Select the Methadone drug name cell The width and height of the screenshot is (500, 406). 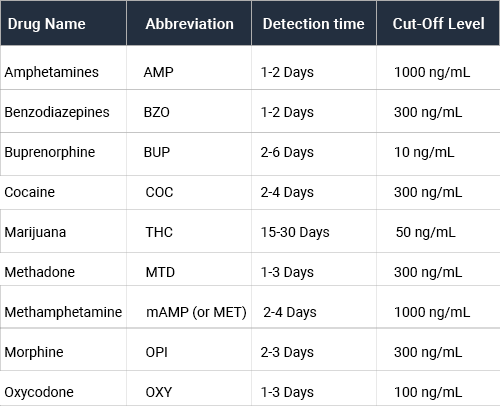click(x=63, y=269)
